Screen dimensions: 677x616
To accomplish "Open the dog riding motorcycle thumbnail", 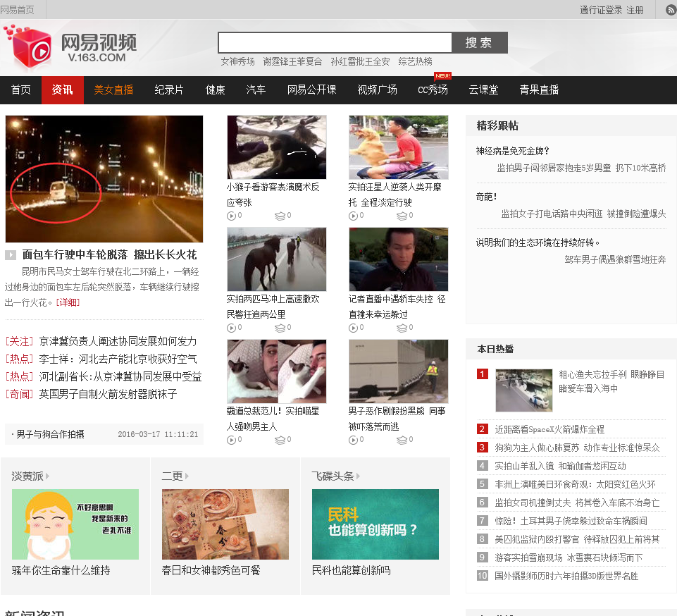I will pyautogui.click(x=399, y=147).
